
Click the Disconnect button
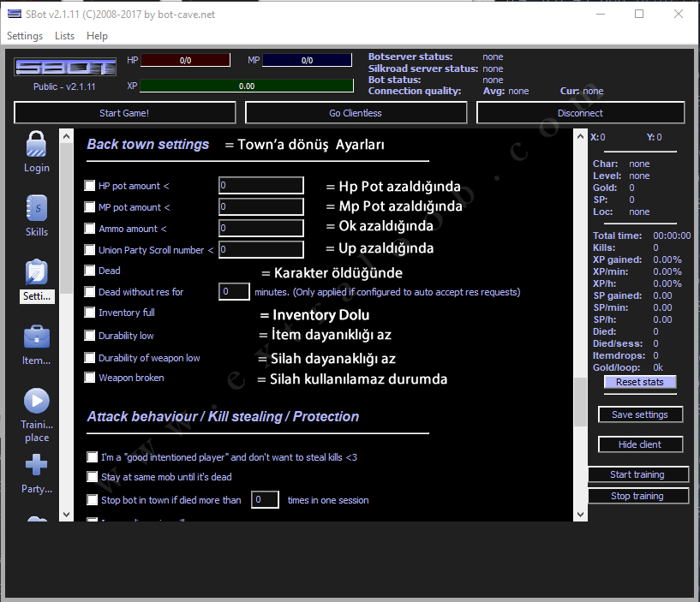pyautogui.click(x=580, y=113)
